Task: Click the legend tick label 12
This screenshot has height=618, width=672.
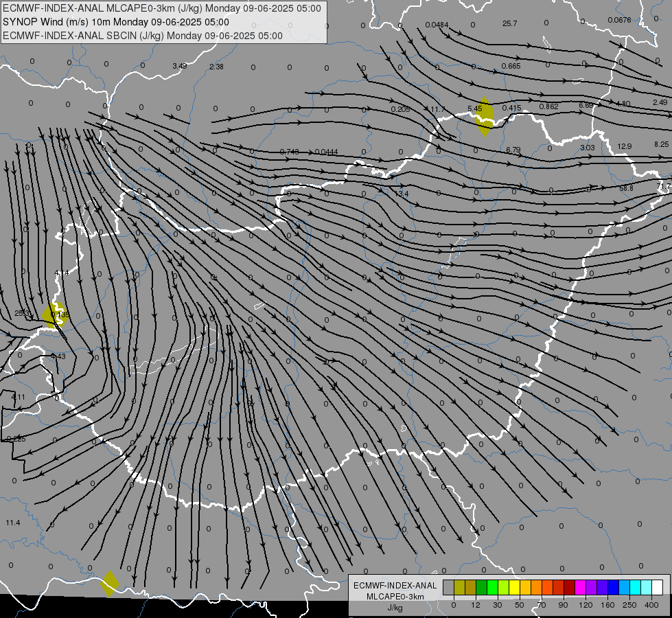Action: click(475, 605)
